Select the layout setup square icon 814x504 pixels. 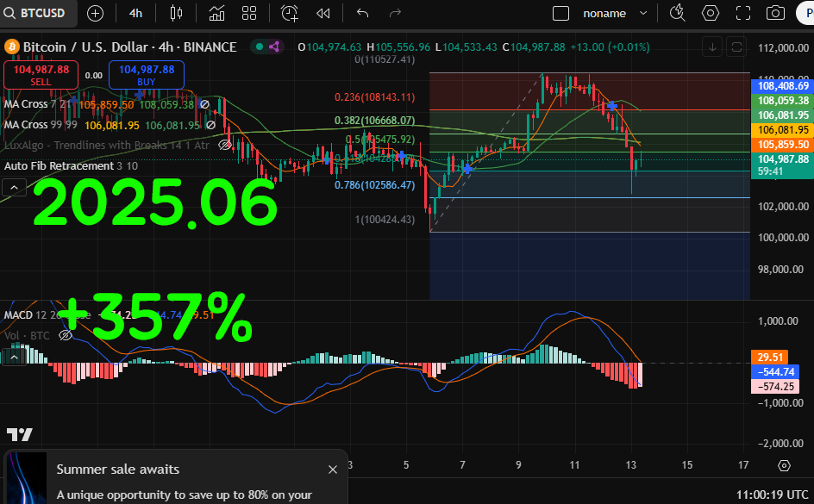pyautogui.click(x=560, y=14)
